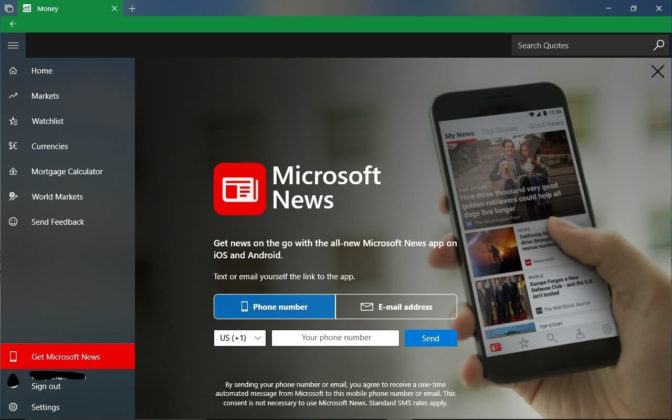Select Get Microsoft News item
The width and height of the screenshot is (672, 420).
(x=68, y=357)
